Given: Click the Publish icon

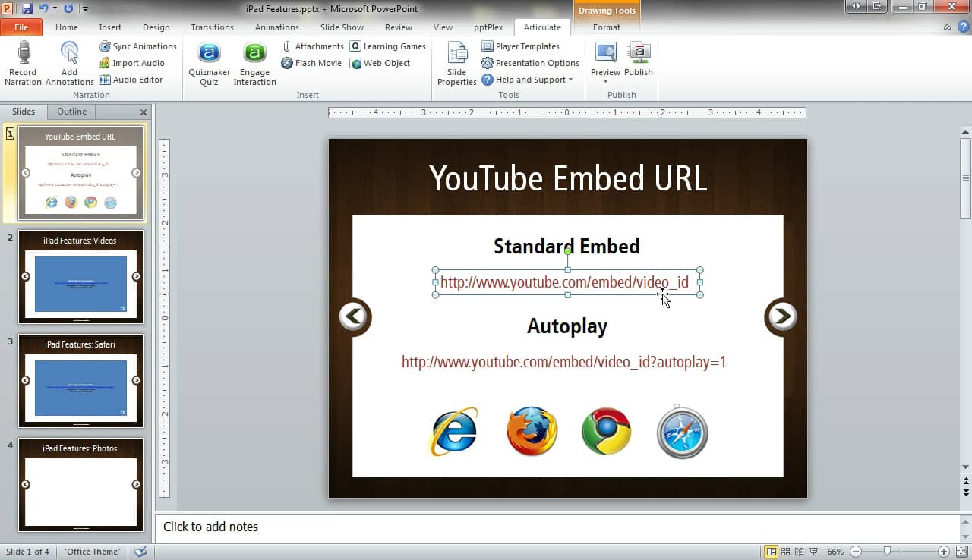Looking at the screenshot, I should coord(639,52).
